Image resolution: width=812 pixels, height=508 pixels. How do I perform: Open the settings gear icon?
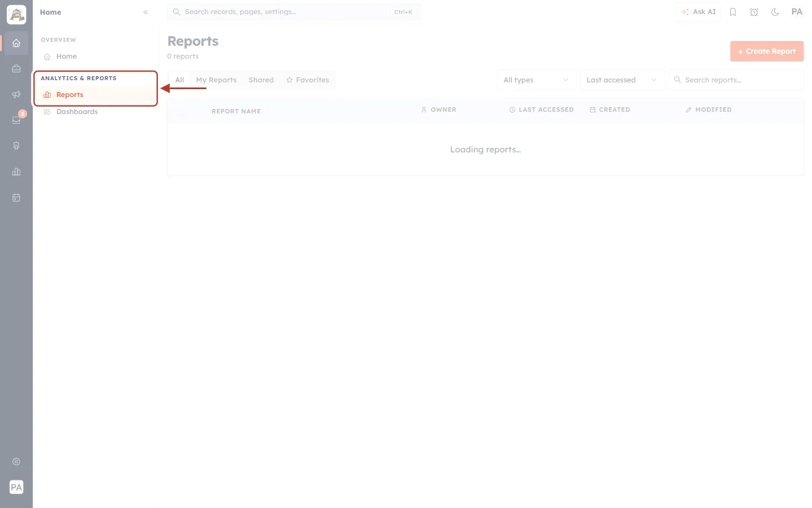tap(16, 462)
